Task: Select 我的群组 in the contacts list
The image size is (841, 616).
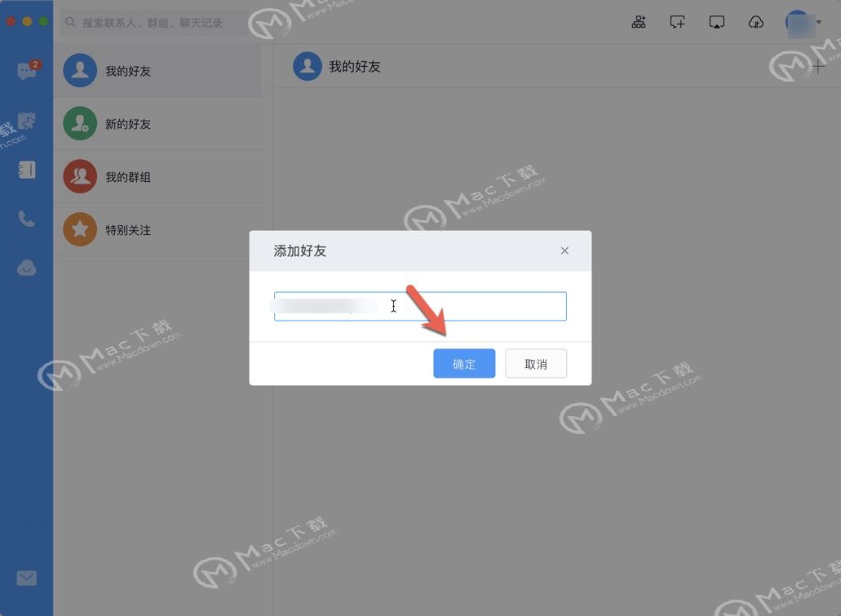Action: tap(157, 176)
